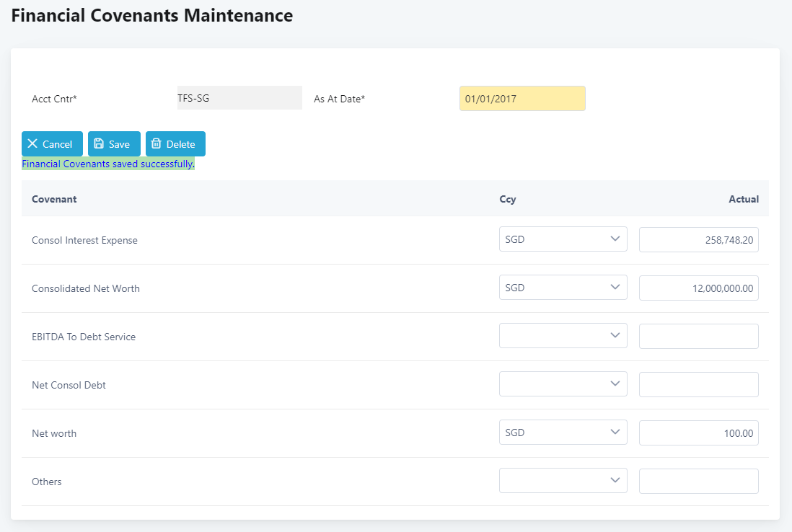Click the saved successfully message

point(108,164)
